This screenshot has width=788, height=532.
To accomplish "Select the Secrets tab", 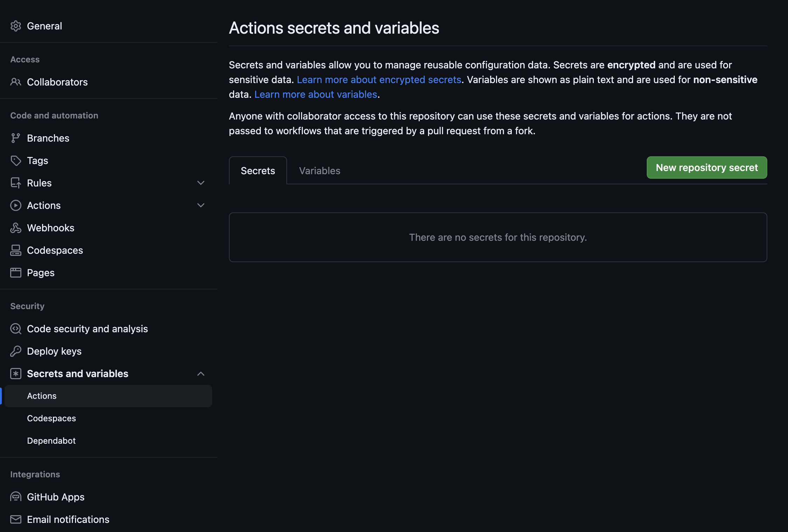I will (x=258, y=171).
